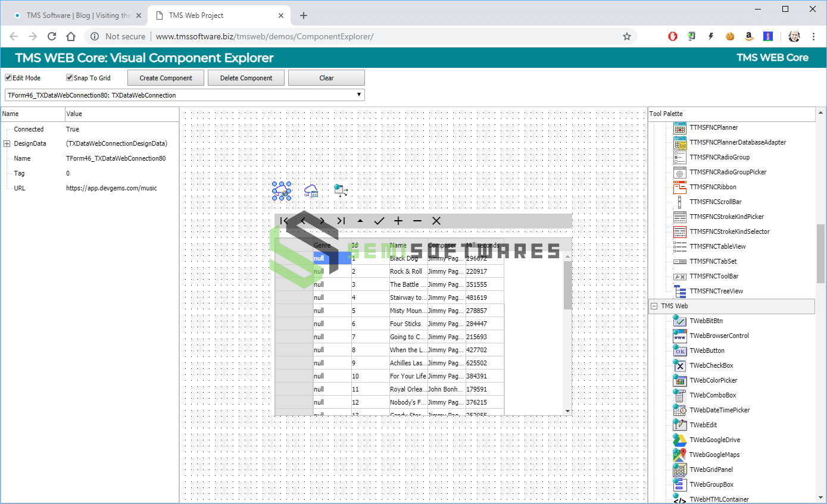Viewport: 827px width, 504px height.
Task: Pick the TTMSFNCRadioGroup icon
Action: point(679,158)
